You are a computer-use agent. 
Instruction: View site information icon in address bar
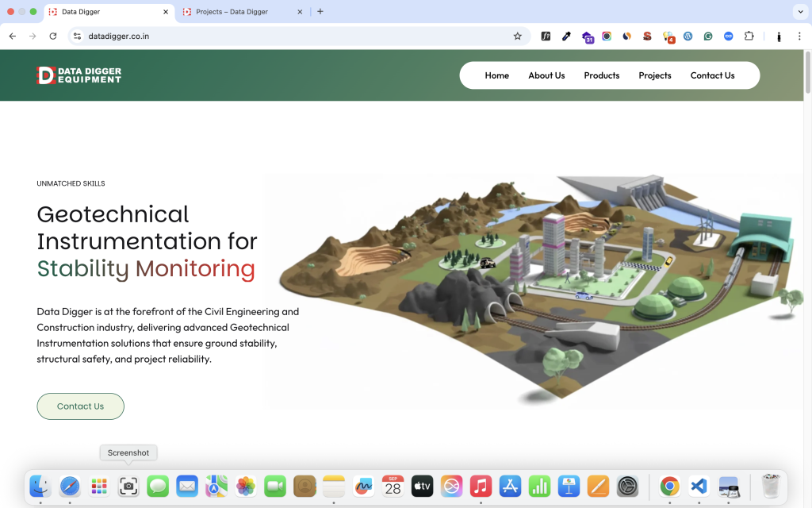pos(77,36)
